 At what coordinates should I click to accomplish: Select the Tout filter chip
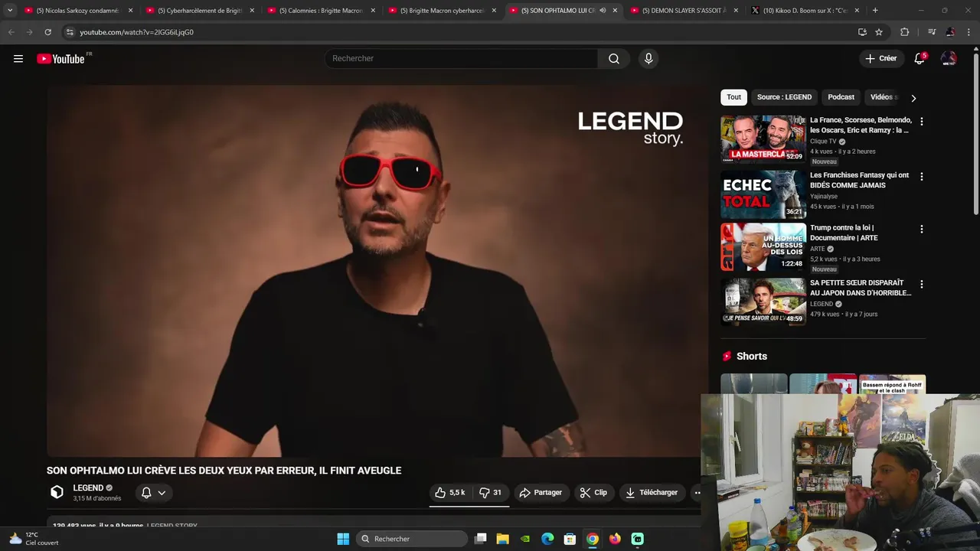733,97
